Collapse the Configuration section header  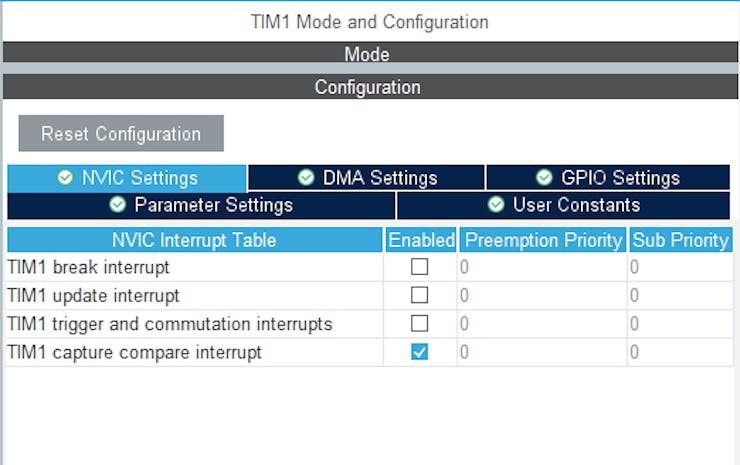tap(367, 87)
